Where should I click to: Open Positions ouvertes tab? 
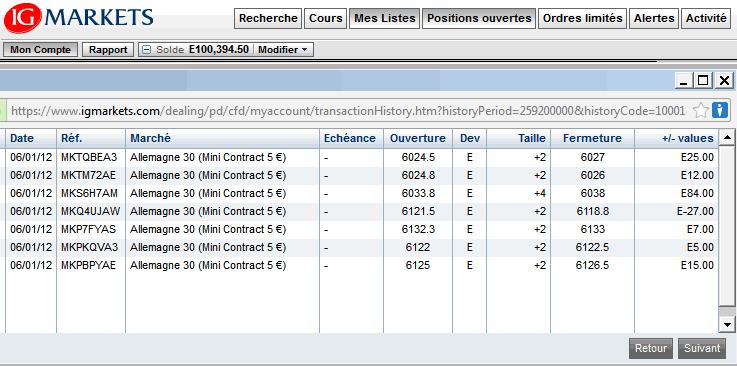point(479,18)
